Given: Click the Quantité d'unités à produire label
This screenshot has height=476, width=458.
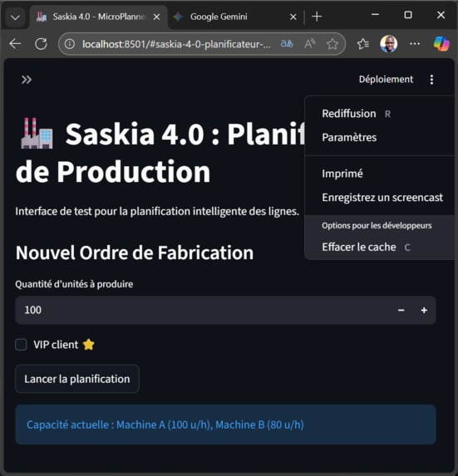Looking at the screenshot, I should (x=74, y=284).
